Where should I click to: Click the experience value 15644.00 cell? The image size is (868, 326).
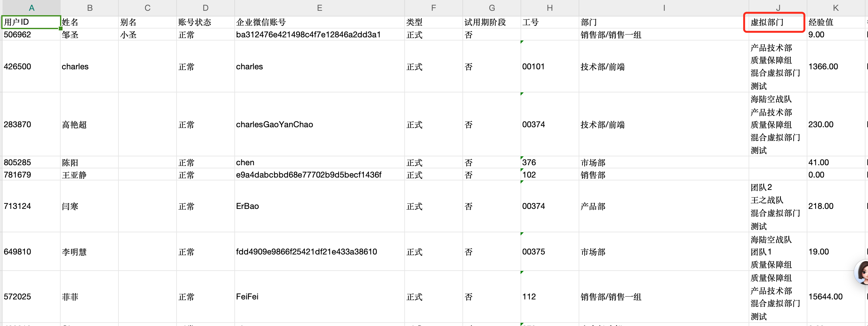(x=835, y=297)
